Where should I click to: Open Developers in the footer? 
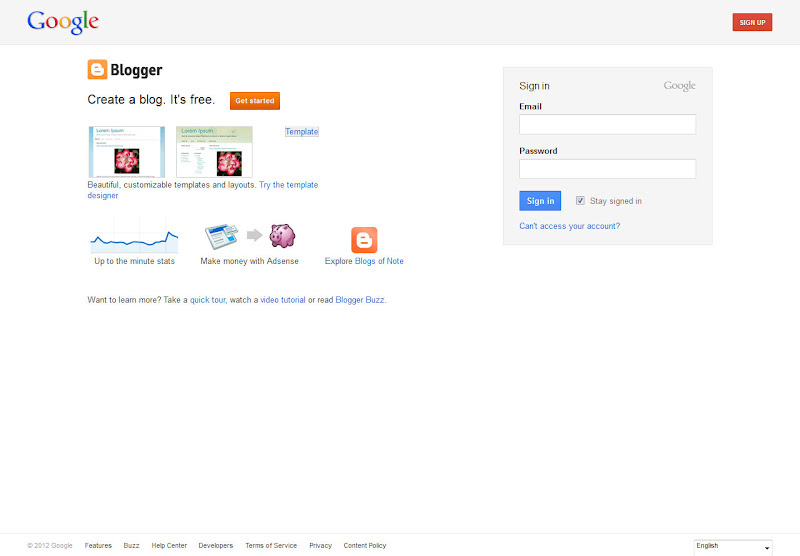point(216,545)
